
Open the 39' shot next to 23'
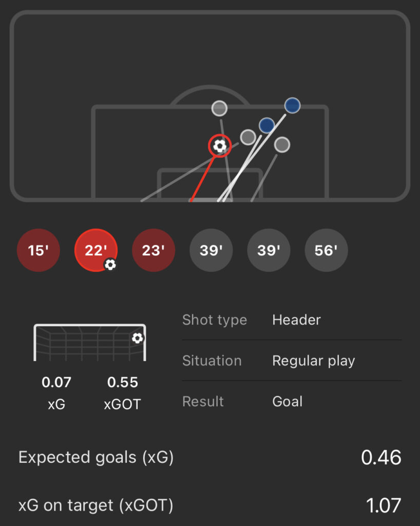pos(211,251)
